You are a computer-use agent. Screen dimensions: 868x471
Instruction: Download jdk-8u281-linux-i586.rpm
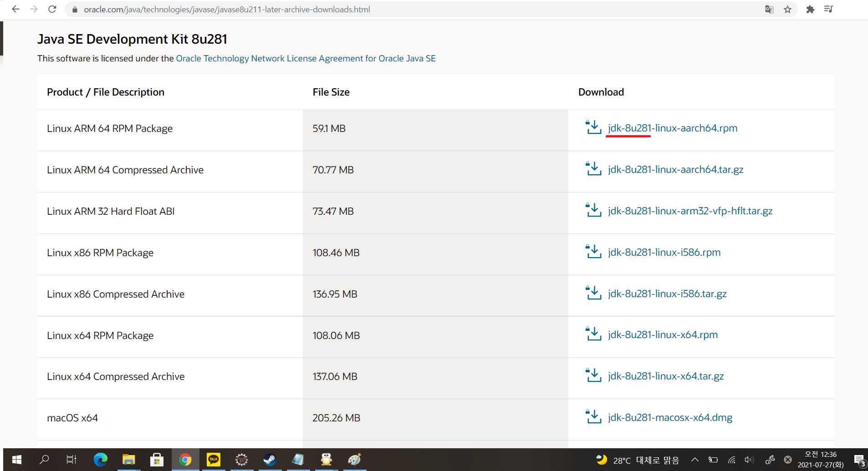pyautogui.click(x=664, y=253)
